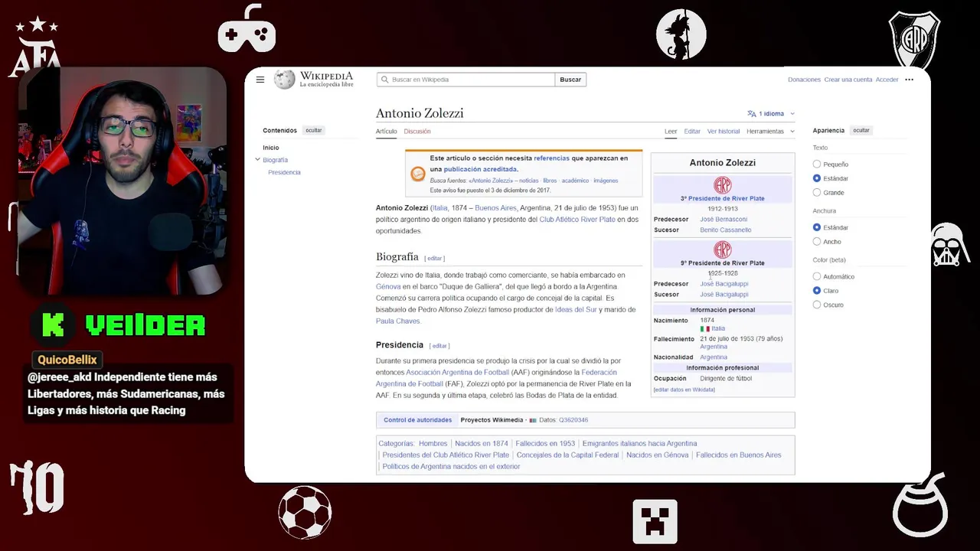Screen dimensions: 980x551
Task: Click the Wikipedia globe logo
Action: tap(285, 80)
